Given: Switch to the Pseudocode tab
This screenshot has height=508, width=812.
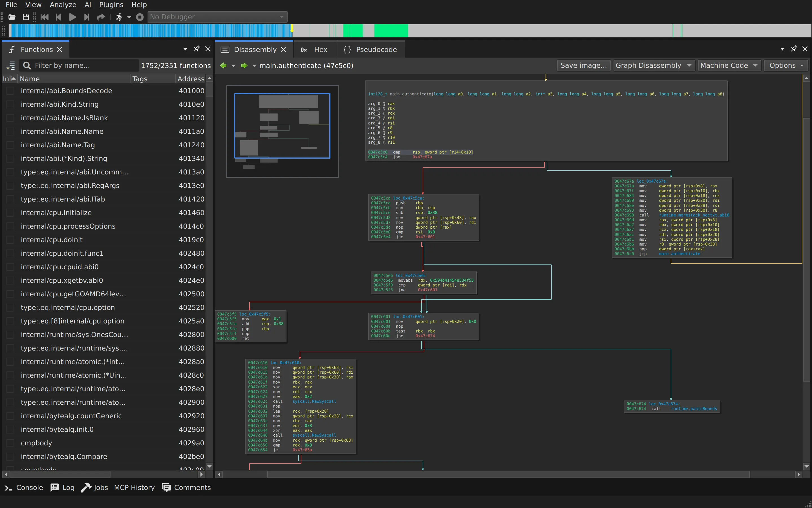Looking at the screenshot, I should coord(370,49).
